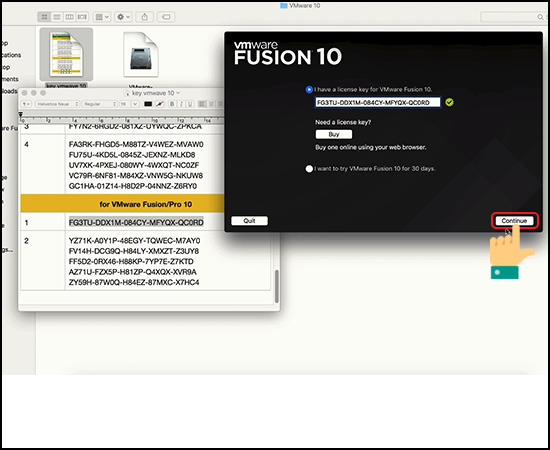Open the Helvetica Neue font family dropdown
This screenshot has width=550, height=450.
pyautogui.click(x=58, y=104)
